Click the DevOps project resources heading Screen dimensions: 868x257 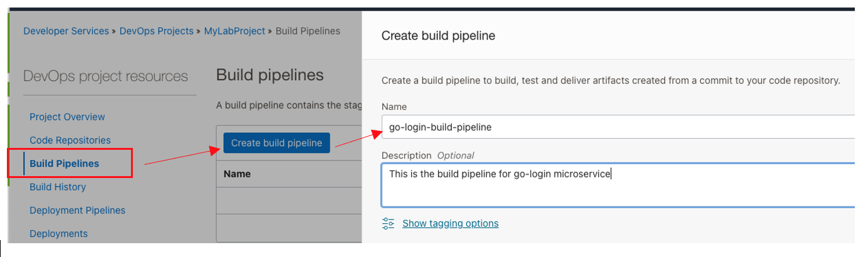pos(105,76)
